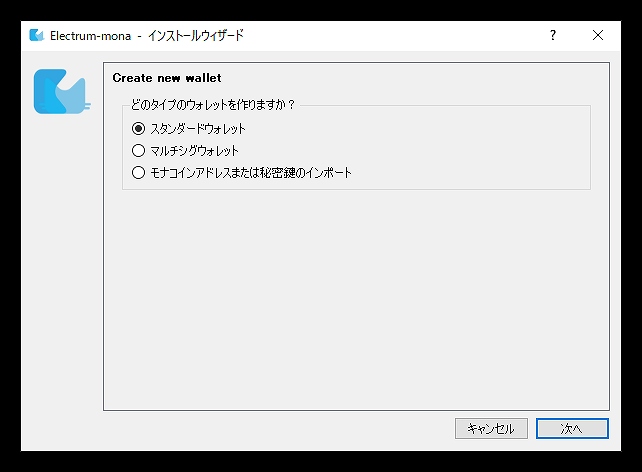642x472 pixels.
Task: Close the Electrum-mona install wizard window
Action: click(598, 35)
